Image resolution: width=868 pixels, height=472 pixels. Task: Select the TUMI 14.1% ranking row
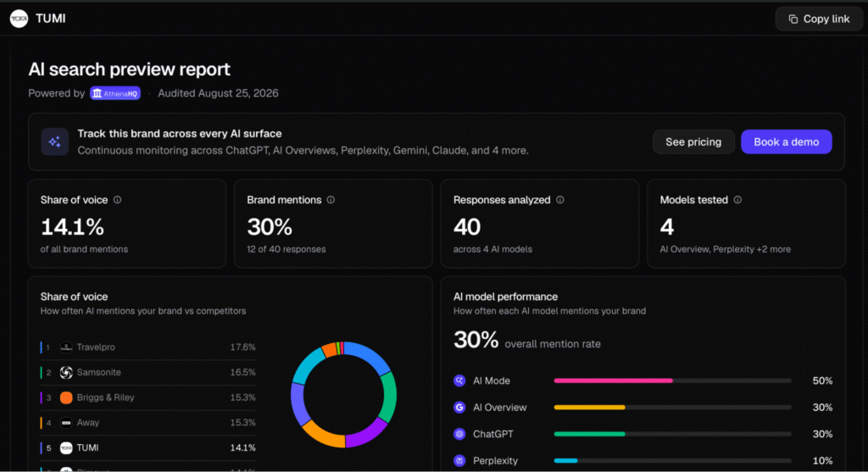coord(147,447)
